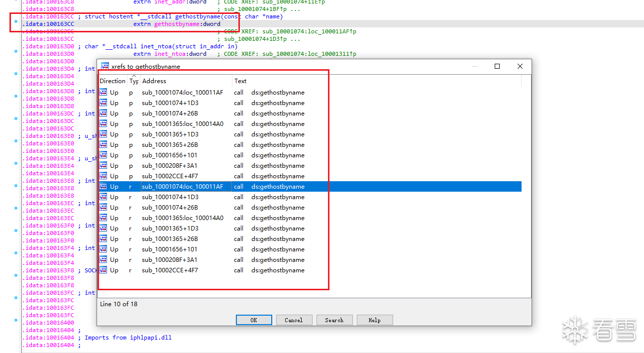Open Help for the xrefs dialog

pos(374,320)
